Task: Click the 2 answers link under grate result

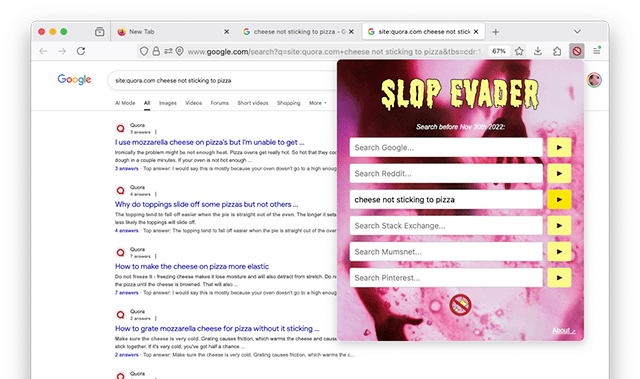Action: coord(127,355)
